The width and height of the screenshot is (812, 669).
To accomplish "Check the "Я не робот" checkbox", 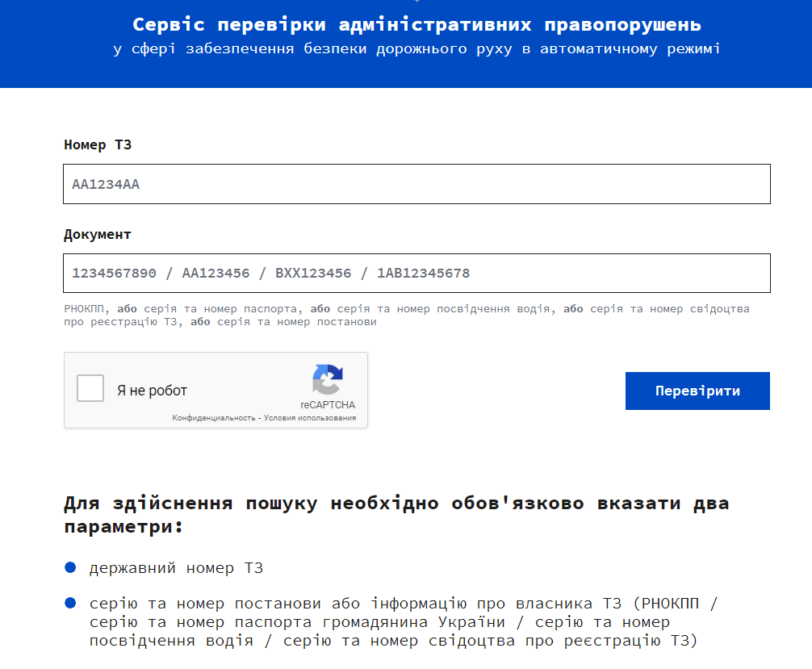I will click(x=90, y=388).
